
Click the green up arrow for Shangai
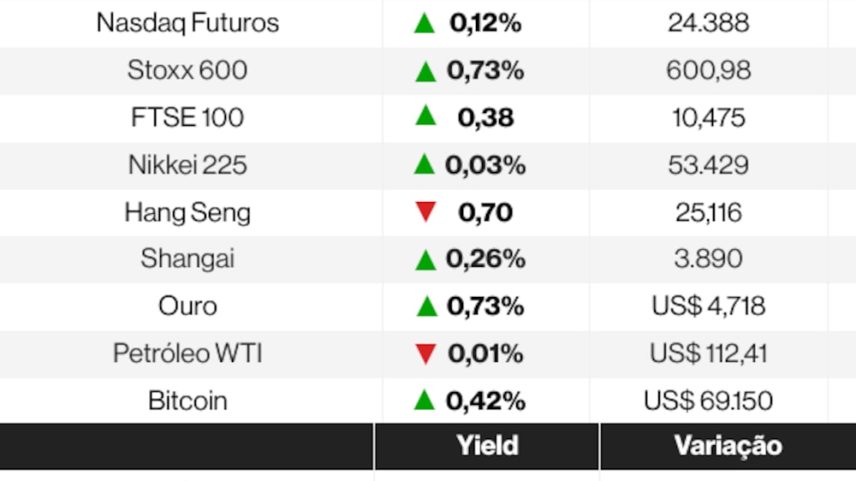click(426, 260)
